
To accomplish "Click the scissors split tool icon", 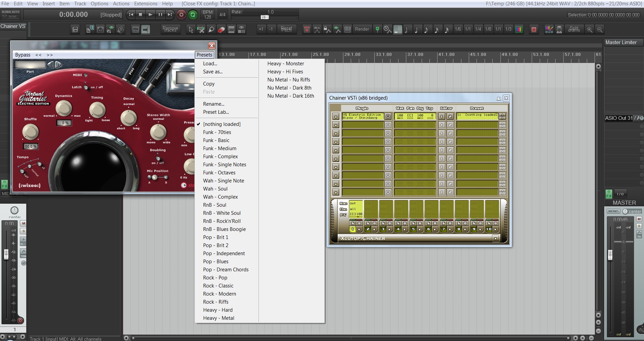I will (201, 30).
